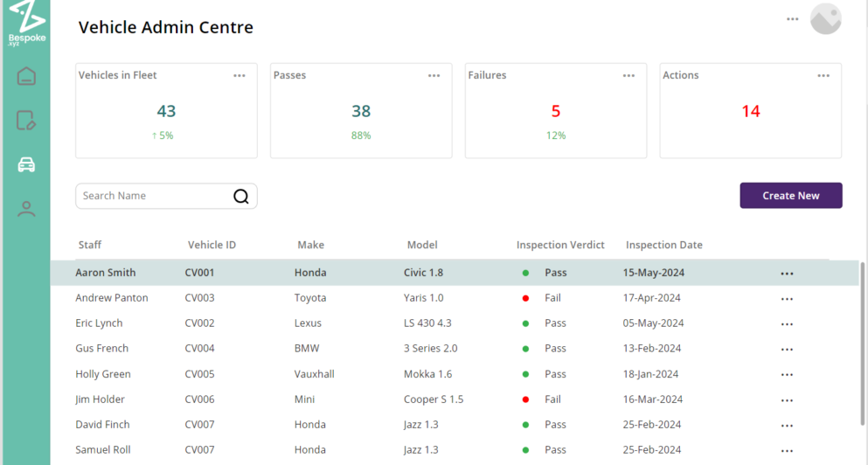Open the Home icon in sidebar
Viewport: 868px width, 465px height.
pos(26,76)
